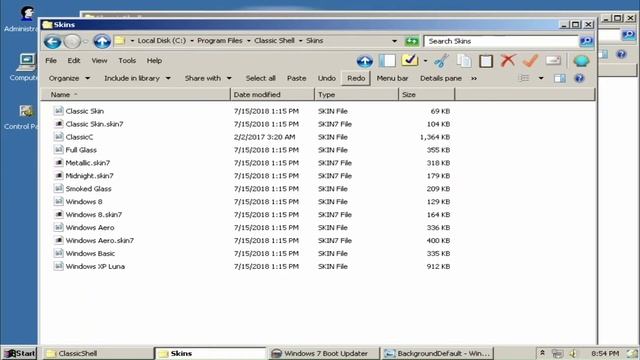Open the Local Disk (C:) breadcrumb dropdown arrow
The image size is (640, 360).
[x=192, y=41]
